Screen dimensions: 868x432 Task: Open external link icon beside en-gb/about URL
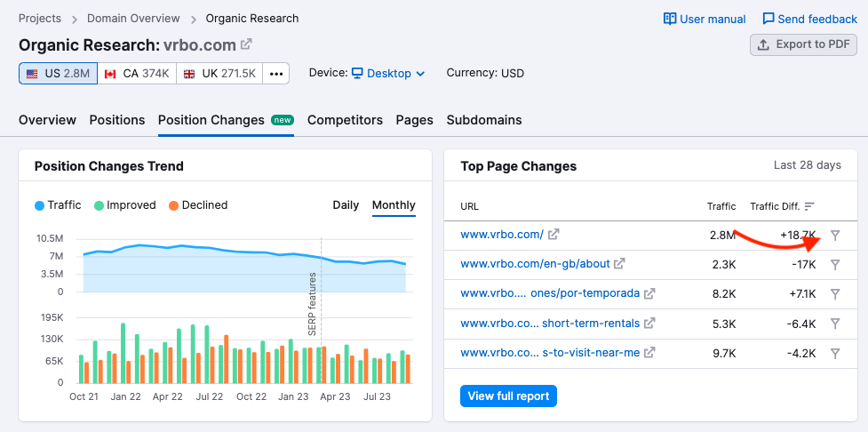point(619,264)
